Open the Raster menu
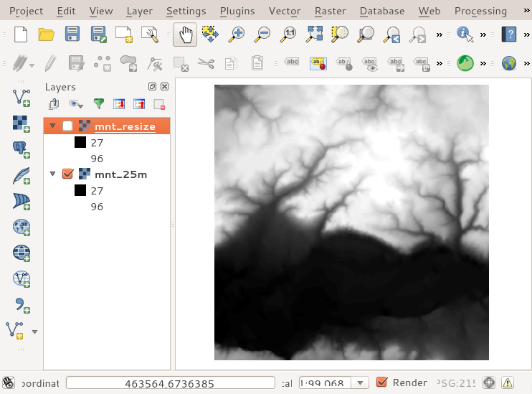Screen dimensions: 532x394 pos(330,11)
